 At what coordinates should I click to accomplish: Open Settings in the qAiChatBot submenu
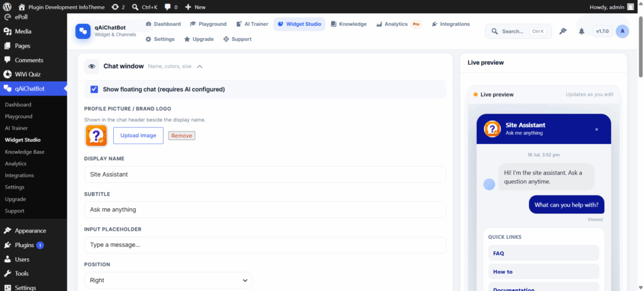[x=15, y=187]
